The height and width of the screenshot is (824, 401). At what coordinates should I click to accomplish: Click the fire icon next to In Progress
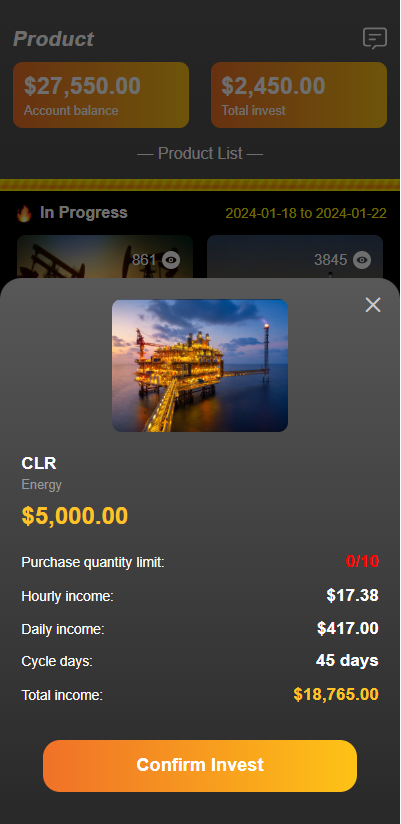[x=24, y=213]
